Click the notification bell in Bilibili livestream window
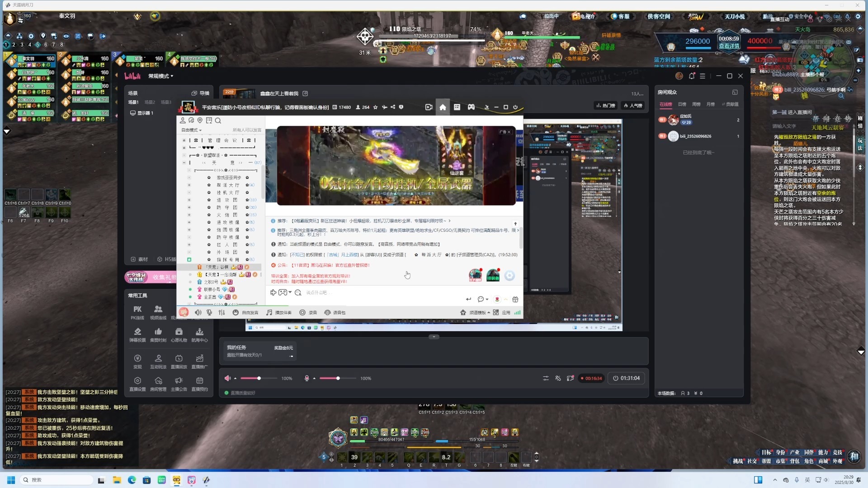 [x=691, y=76]
